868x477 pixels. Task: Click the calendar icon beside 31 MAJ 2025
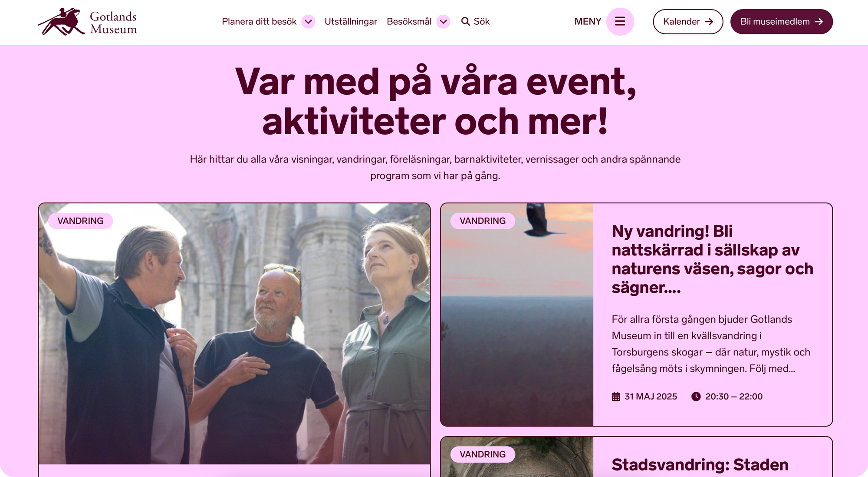tap(616, 397)
